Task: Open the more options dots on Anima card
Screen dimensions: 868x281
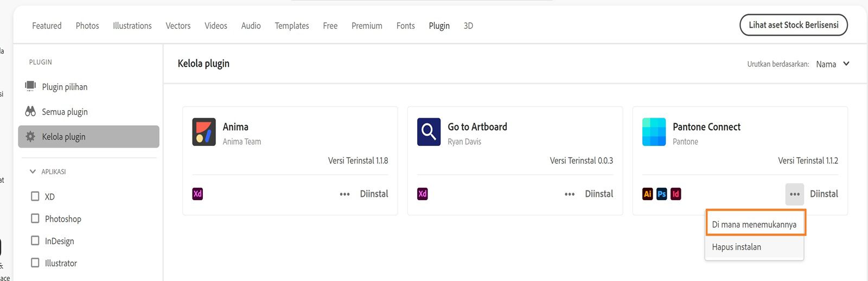Action: tap(344, 194)
